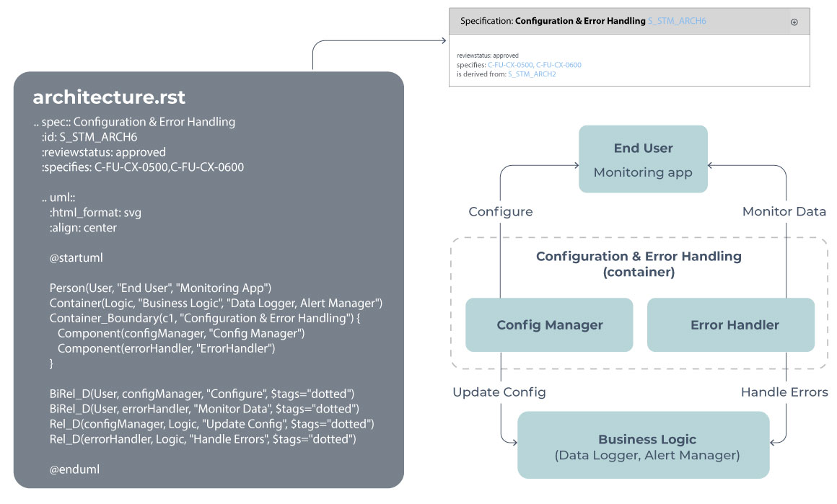Click the 'Rel_D(errorHandler, Logic...' code line

pyautogui.click(x=202, y=439)
